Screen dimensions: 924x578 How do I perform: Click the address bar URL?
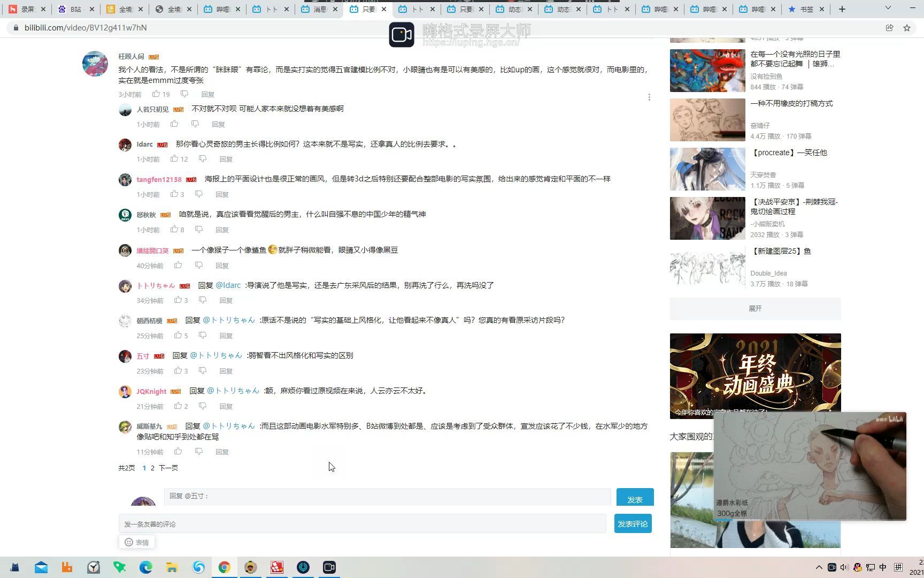(x=86, y=28)
